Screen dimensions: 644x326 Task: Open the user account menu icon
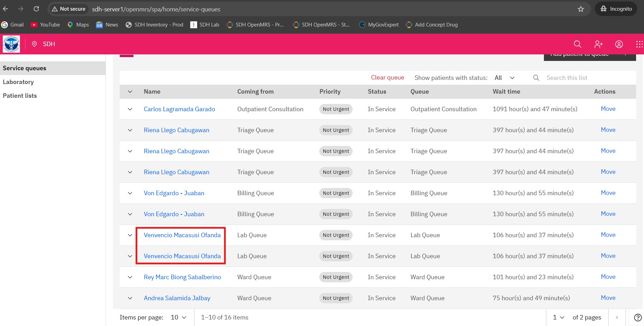[619, 44]
